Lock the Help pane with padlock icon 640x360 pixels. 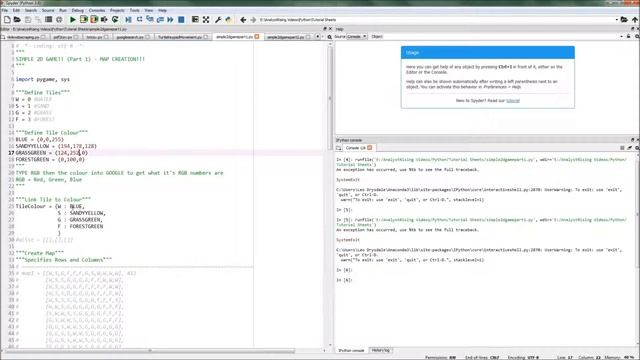point(629,37)
